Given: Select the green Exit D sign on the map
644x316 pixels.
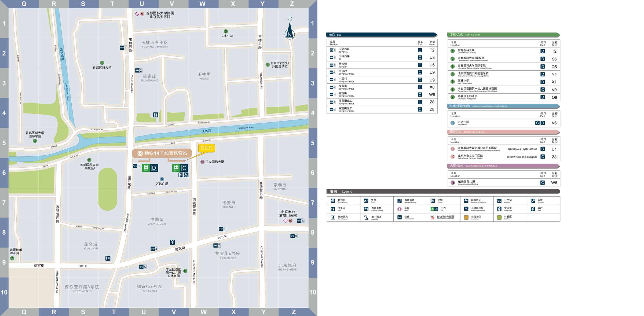Looking at the screenshot, I should [x=150, y=168].
